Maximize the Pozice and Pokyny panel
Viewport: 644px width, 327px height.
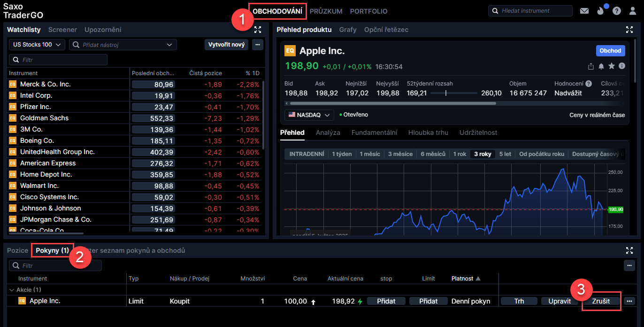[x=629, y=250]
